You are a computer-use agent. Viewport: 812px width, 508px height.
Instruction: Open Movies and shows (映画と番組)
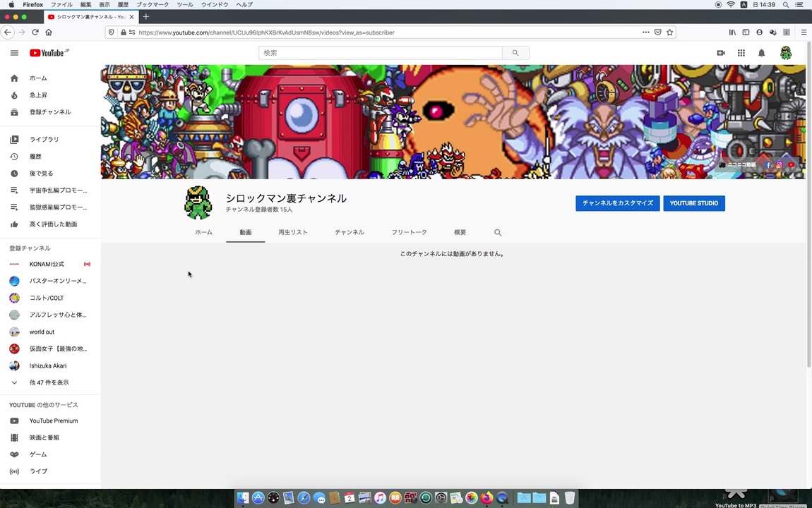(50, 437)
